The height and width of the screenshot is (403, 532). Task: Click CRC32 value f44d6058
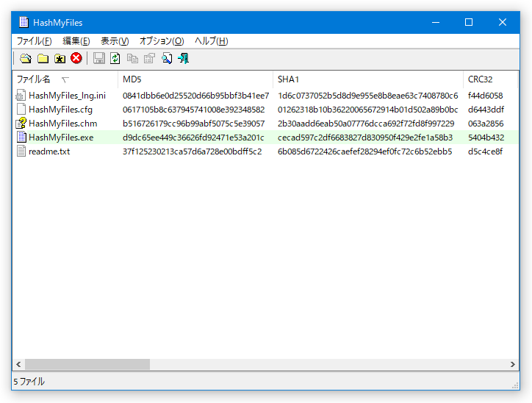[x=485, y=96]
